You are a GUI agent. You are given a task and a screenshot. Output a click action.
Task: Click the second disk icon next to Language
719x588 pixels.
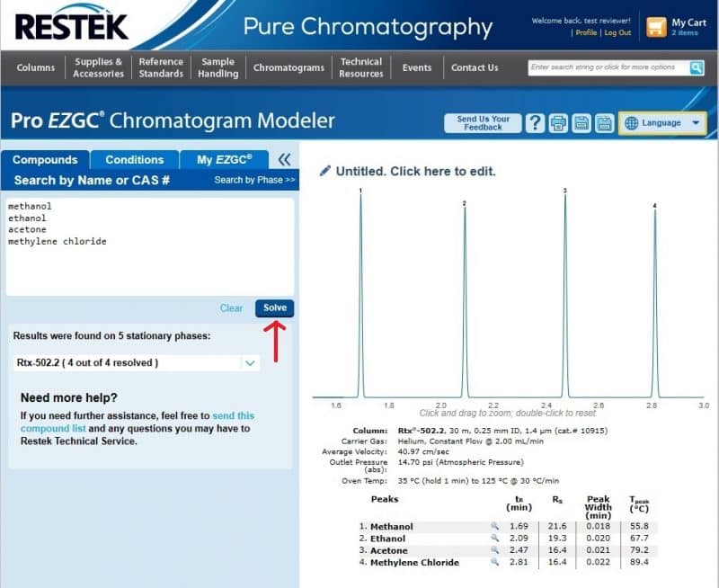[x=604, y=121]
